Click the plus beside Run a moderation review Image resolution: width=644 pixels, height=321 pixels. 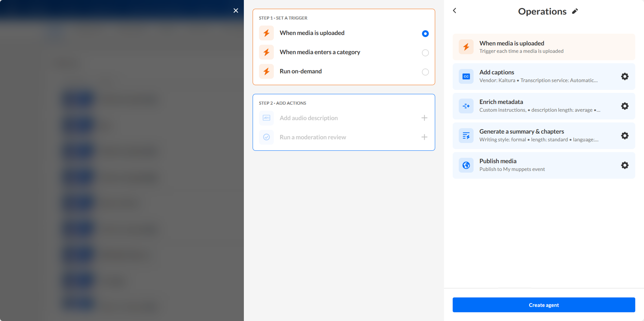pyautogui.click(x=424, y=137)
